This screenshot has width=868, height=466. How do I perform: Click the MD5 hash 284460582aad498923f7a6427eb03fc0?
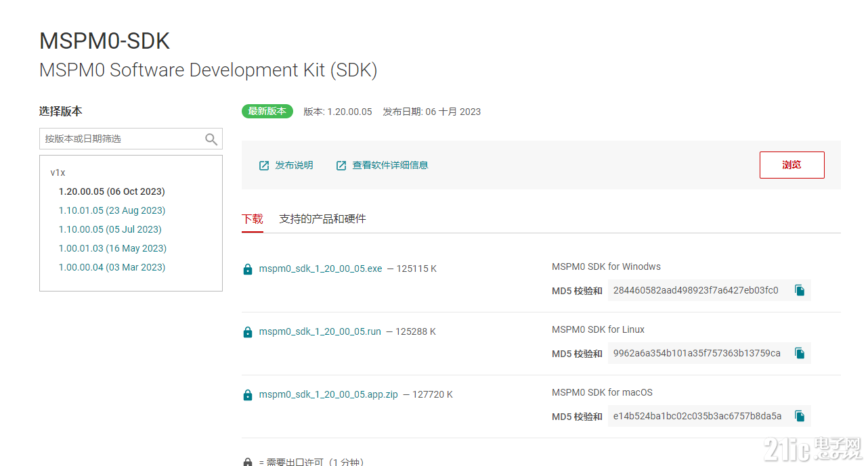click(x=696, y=290)
